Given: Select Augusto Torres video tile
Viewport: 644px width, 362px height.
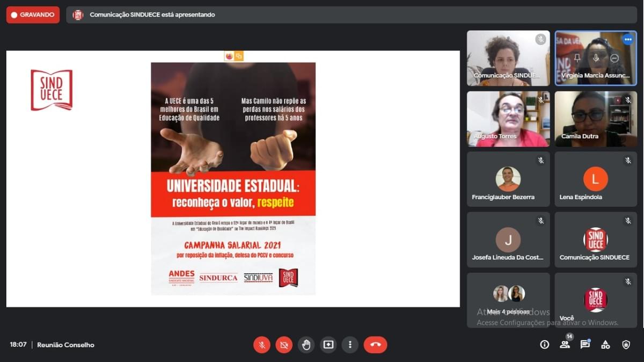Looking at the screenshot, I should click(x=508, y=119).
